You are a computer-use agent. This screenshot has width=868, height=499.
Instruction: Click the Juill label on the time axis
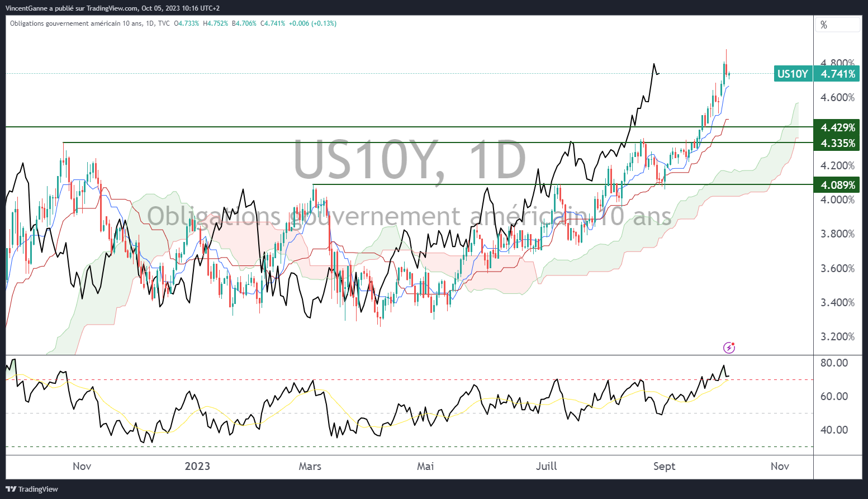point(546,466)
